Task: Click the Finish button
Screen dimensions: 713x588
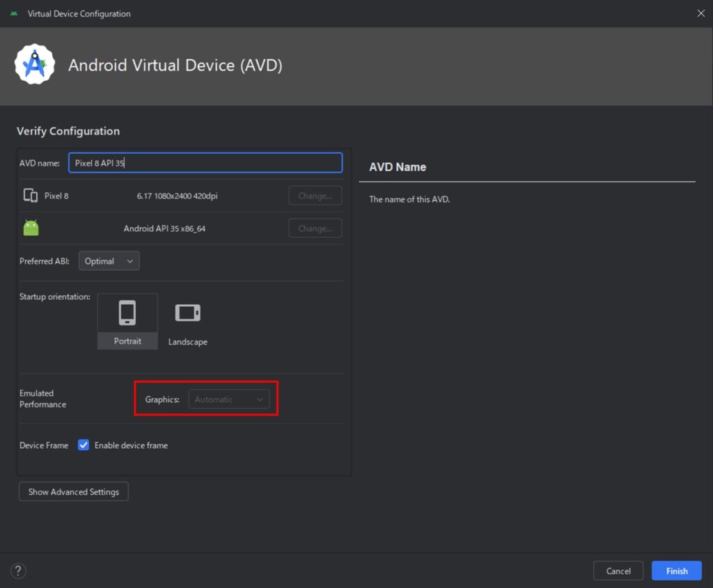Action: click(676, 571)
